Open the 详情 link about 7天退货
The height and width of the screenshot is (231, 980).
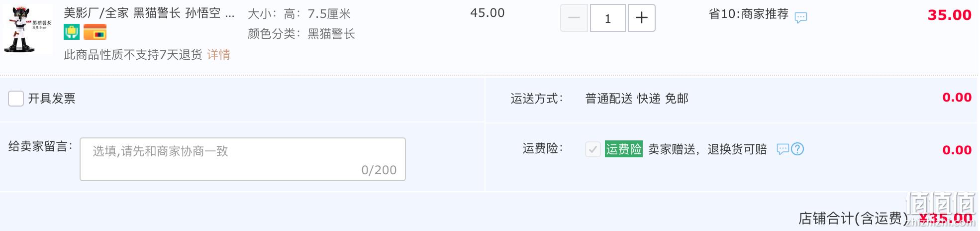219,54
